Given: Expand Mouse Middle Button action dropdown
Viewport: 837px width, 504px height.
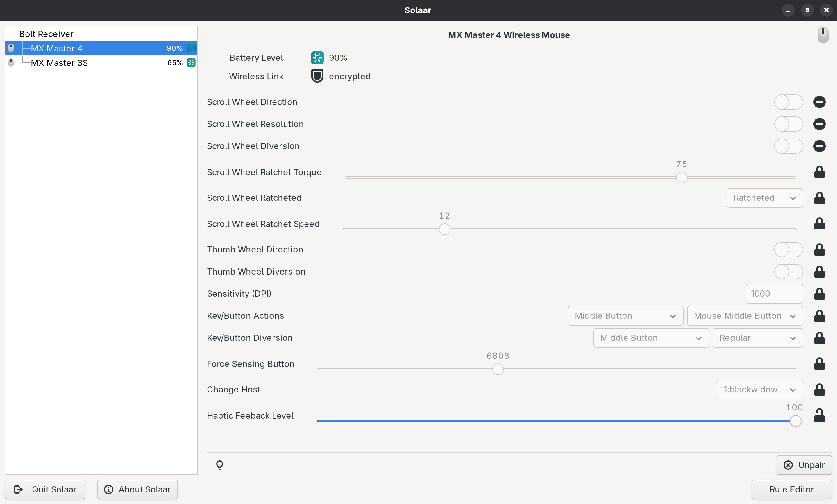Looking at the screenshot, I should tap(745, 316).
